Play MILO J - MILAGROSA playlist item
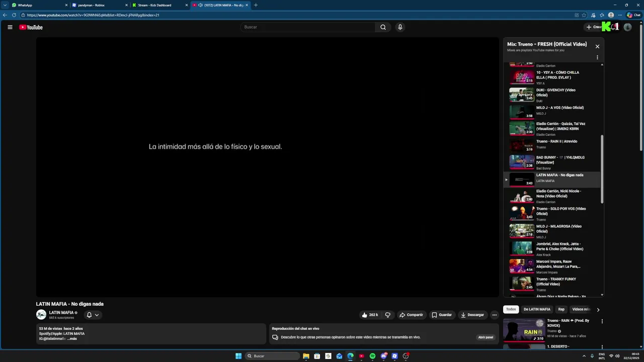 [552, 231]
